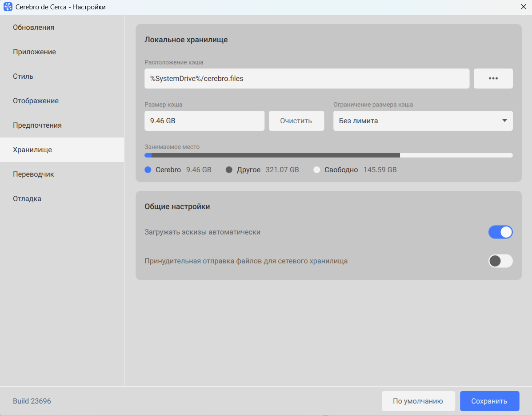Go to the Стиль settings tab
Image resolution: width=532 pixels, height=416 pixels.
pyautogui.click(x=23, y=77)
